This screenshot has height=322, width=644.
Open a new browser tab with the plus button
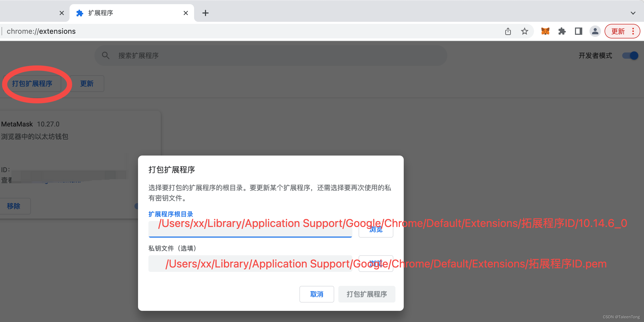click(205, 13)
